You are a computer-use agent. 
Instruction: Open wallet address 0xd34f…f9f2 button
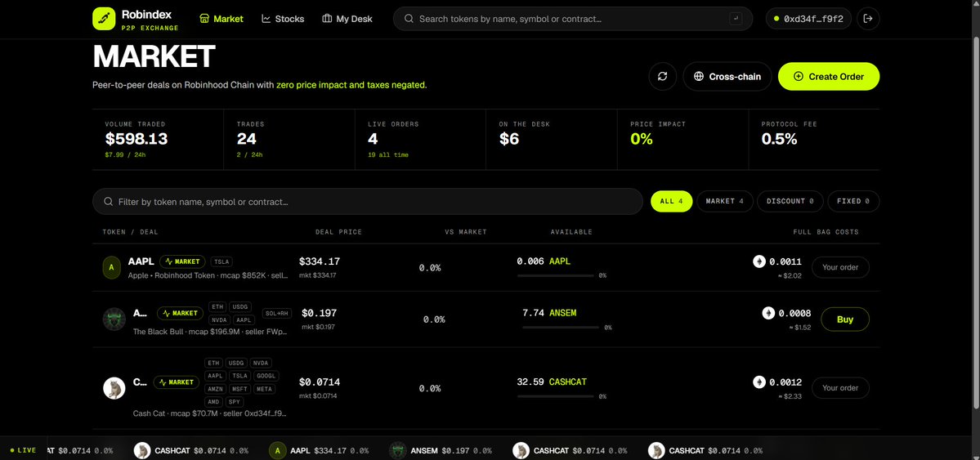808,19
